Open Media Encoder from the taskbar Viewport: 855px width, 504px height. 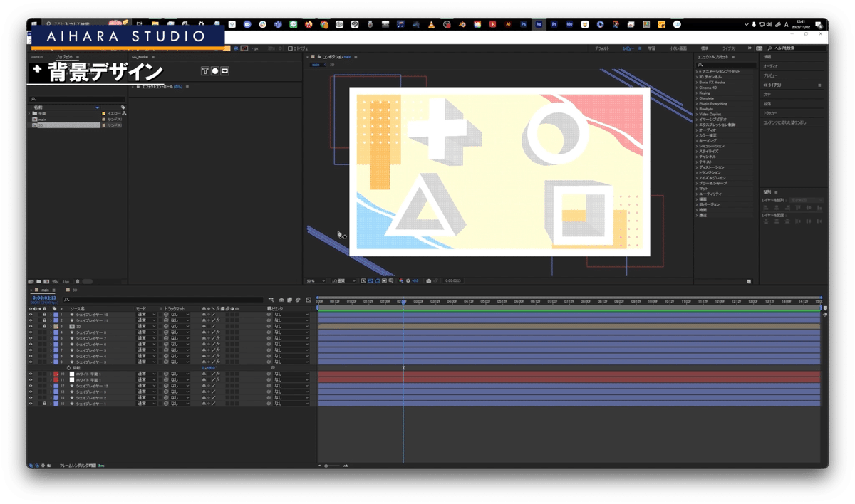tap(570, 24)
